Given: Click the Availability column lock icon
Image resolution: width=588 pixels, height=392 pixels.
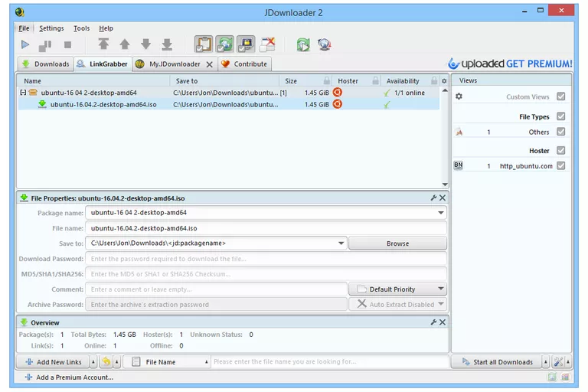Looking at the screenshot, I should point(434,80).
